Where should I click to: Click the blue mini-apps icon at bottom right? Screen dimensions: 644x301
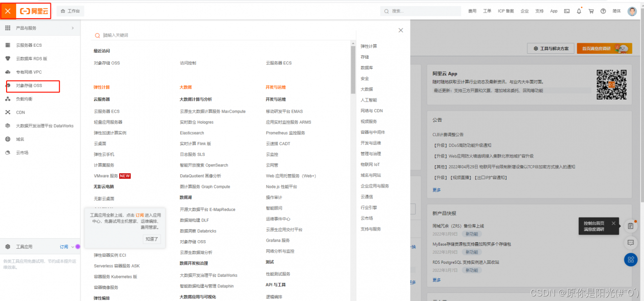630,260
